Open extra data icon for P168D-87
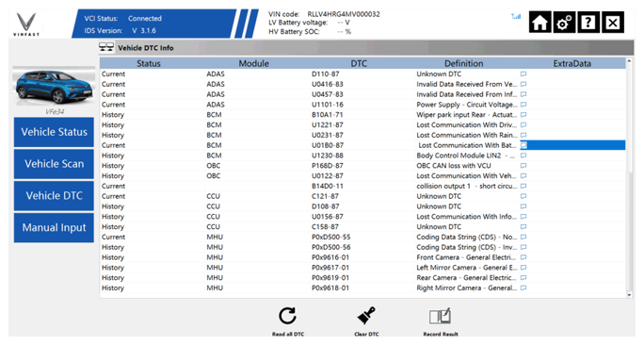The height and width of the screenshot is (345, 644). 523,166
